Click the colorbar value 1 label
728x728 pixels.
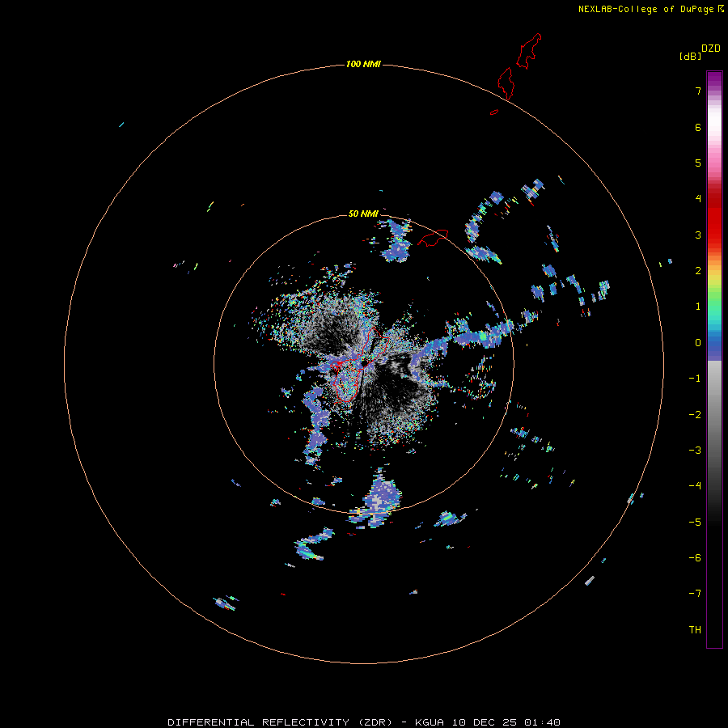tap(698, 307)
